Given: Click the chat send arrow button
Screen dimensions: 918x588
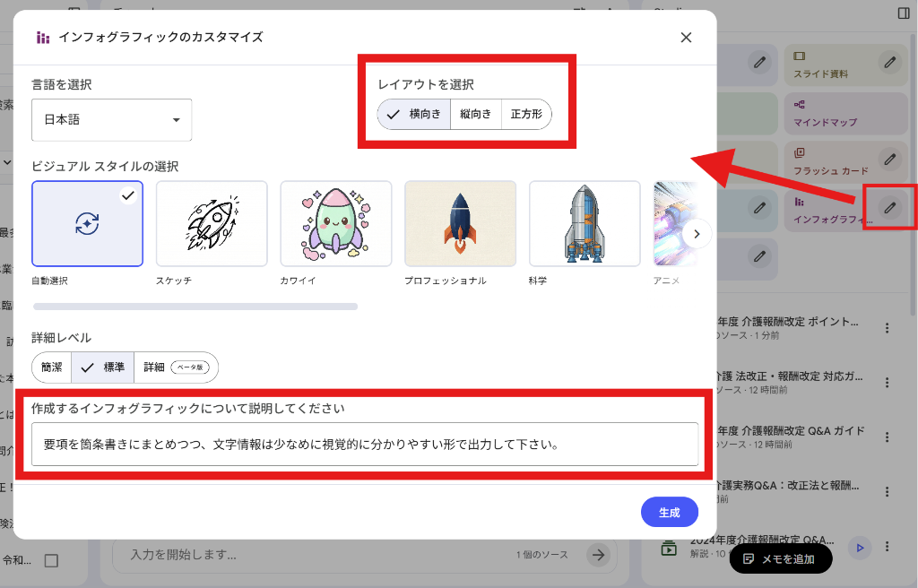Looking at the screenshot, I should pos(598,555).
